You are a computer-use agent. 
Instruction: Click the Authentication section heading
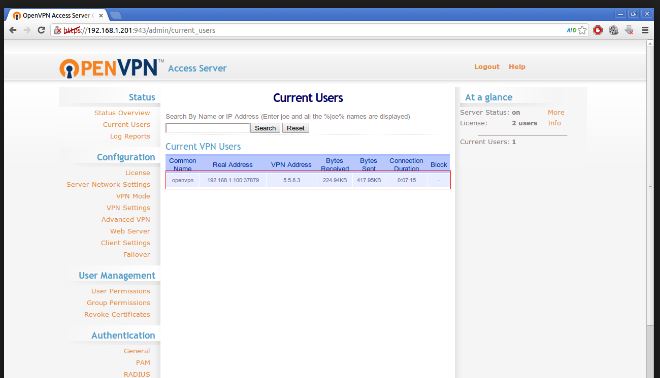[x=123, y=335]
